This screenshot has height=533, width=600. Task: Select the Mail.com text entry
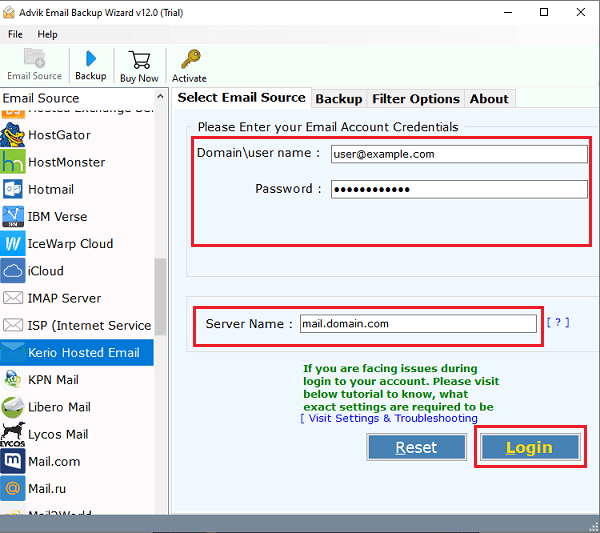coord(54,461)
